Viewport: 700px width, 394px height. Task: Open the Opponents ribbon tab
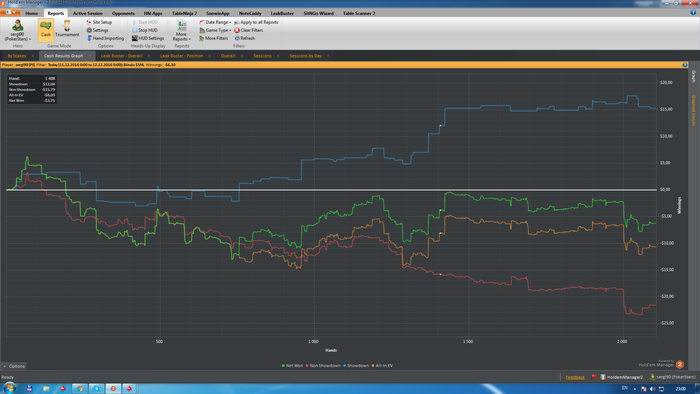point(123,13)
